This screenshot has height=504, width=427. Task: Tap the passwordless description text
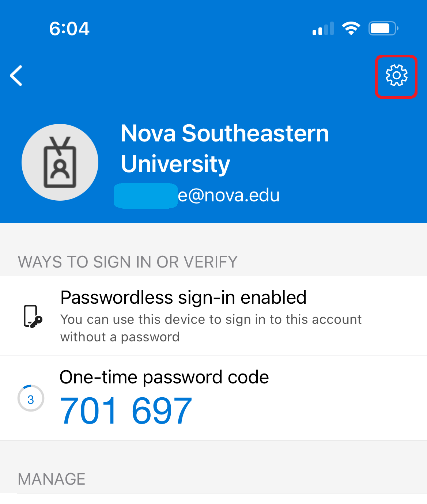pos(211,328)
